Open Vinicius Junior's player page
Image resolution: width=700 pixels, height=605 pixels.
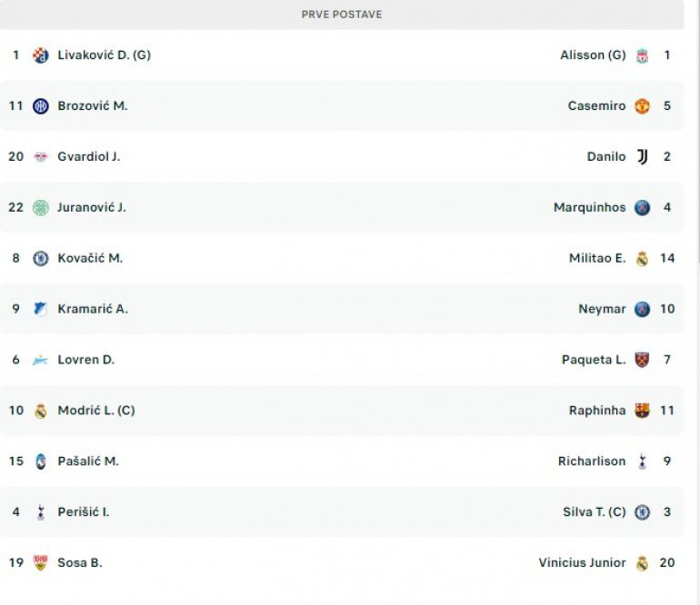[x=582, y=563]
